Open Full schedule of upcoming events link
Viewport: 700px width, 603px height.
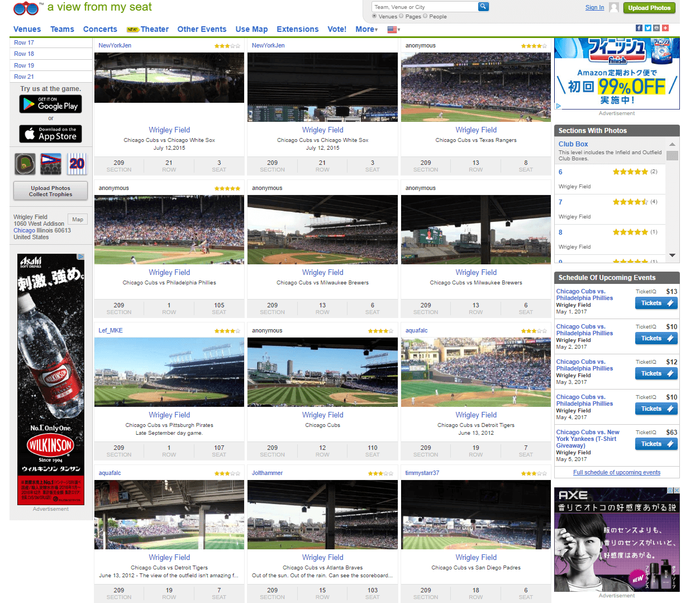pyautogui.click(x=616, y=472)
